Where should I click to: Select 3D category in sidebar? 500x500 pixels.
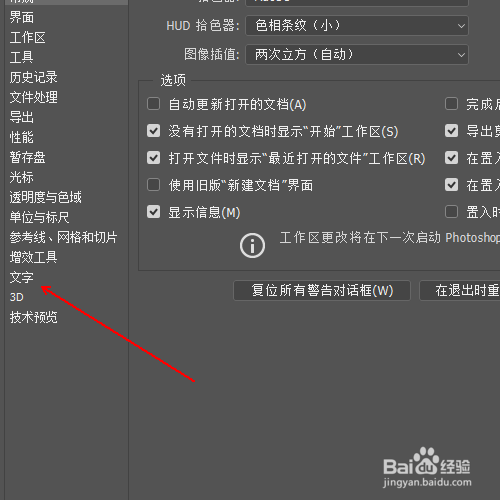point(17,297)
